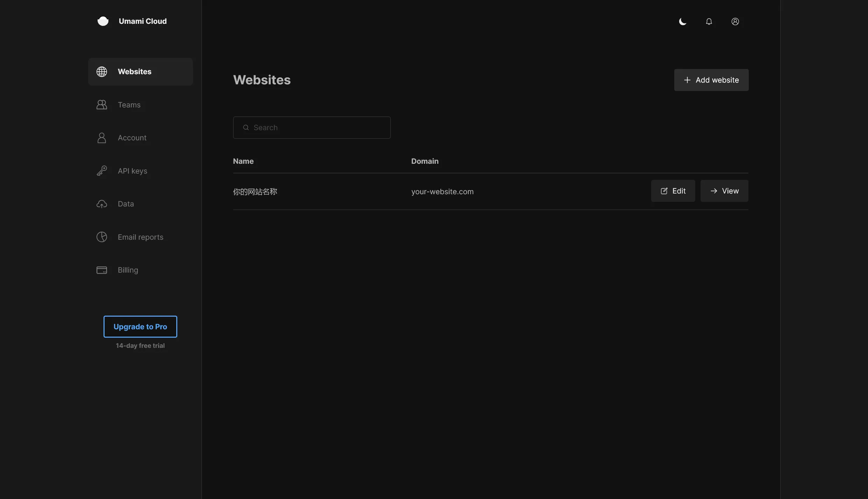Open the Billing page
Image resolution: width=868 pixels, height=499 pixels.
(x=128, y=270)
